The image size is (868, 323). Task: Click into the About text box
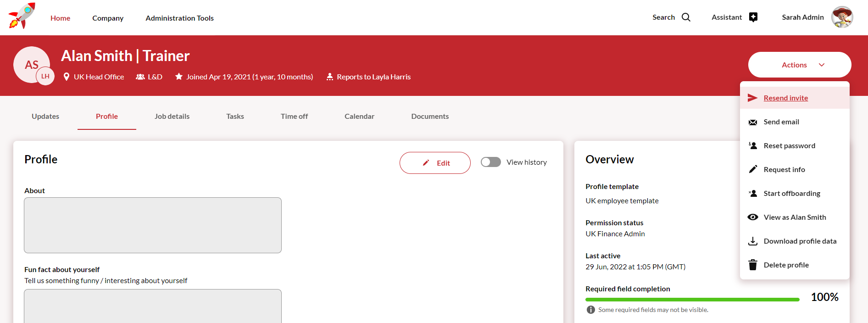(x=153, y=225)
